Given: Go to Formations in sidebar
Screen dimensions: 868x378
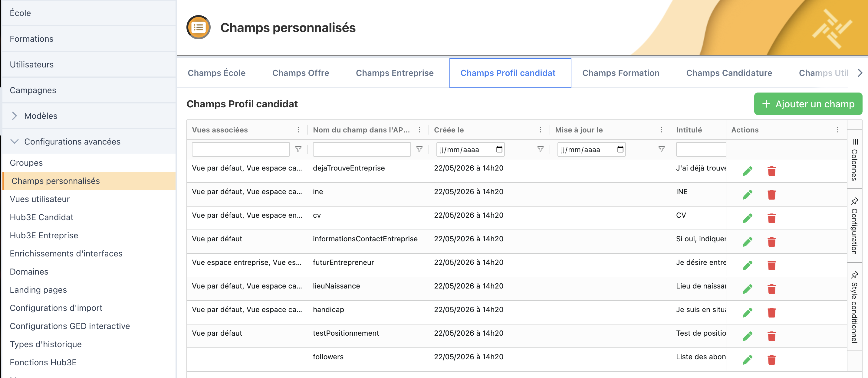Looking at the screenshot, I should pos(89,39).
